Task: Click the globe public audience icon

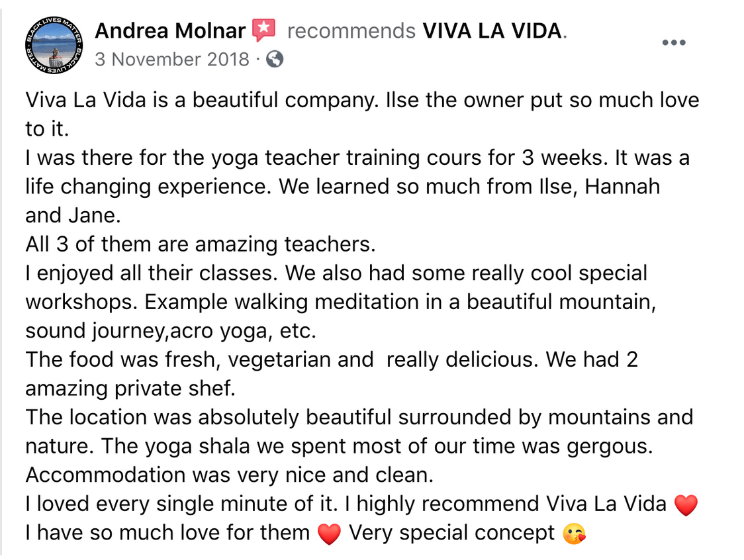Action: pyautogui.click(x=275, y=60)
